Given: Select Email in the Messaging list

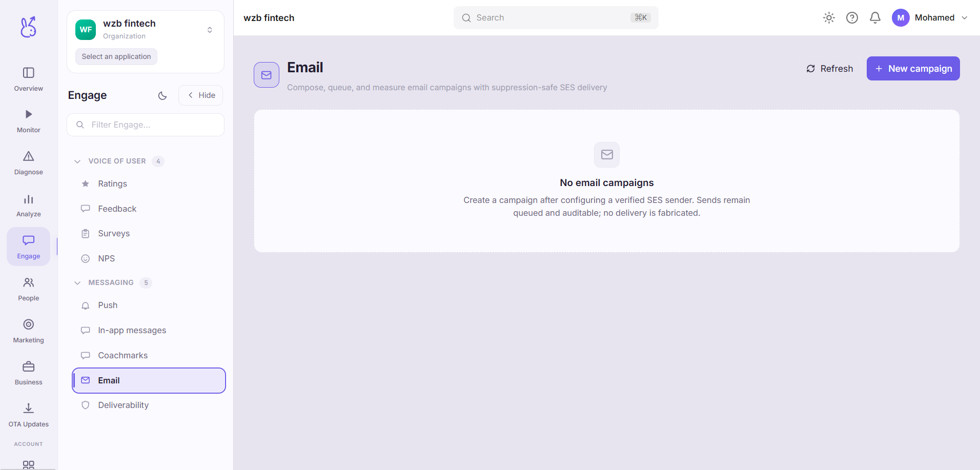Looking at the screenshot, I should pos(149,380).
